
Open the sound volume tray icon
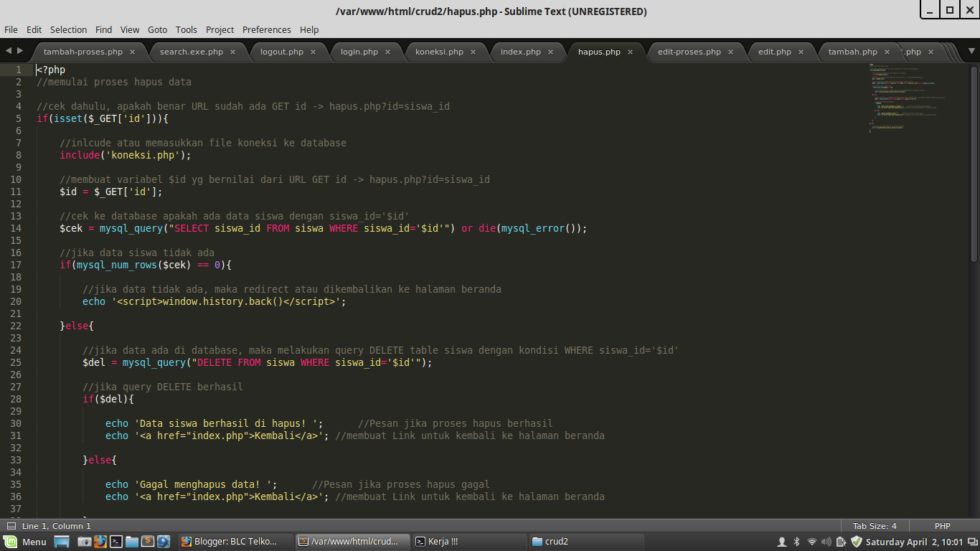[827, 542]
